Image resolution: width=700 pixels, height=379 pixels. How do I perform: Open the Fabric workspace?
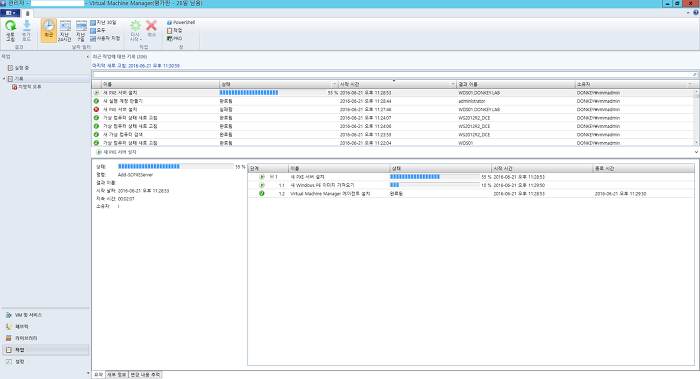point(46,327)
